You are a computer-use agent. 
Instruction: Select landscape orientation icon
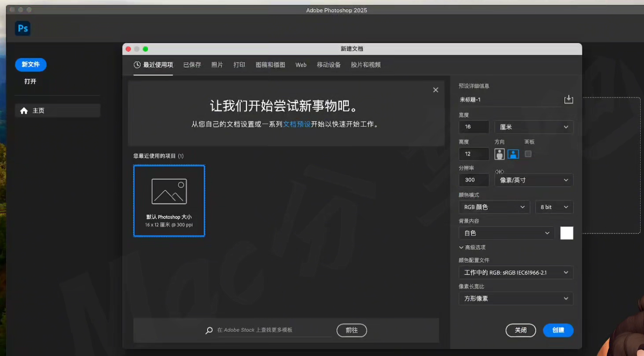click(x=513, y=154)
